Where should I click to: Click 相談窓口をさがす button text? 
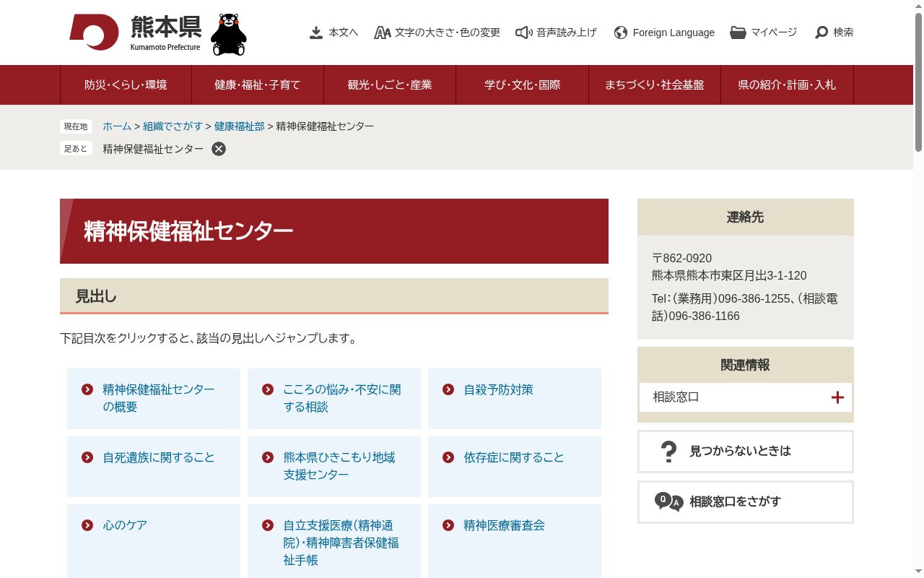point(735,501)
